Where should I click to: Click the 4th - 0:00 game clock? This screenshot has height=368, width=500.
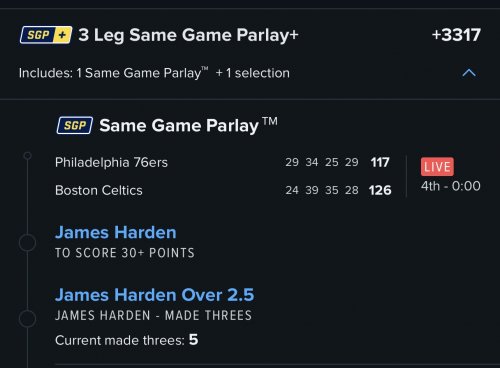tap(451, 186)
